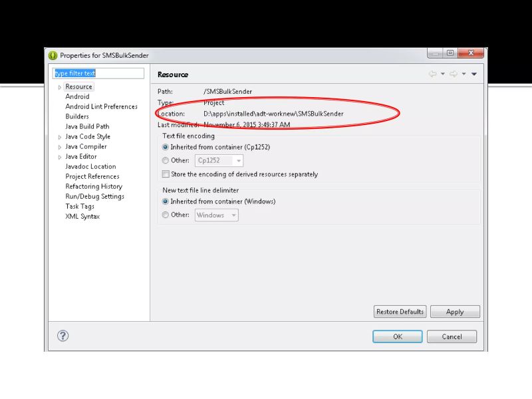Click the Restore Defaults button
532x399 pixels.
[399, 311]
